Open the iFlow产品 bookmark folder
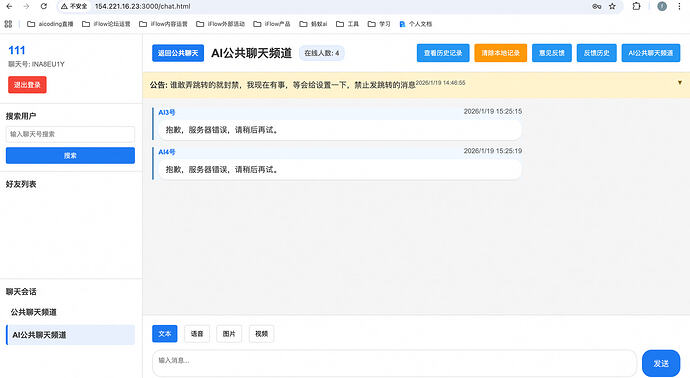The image size is (690, 378). click(x=272, y=24)
